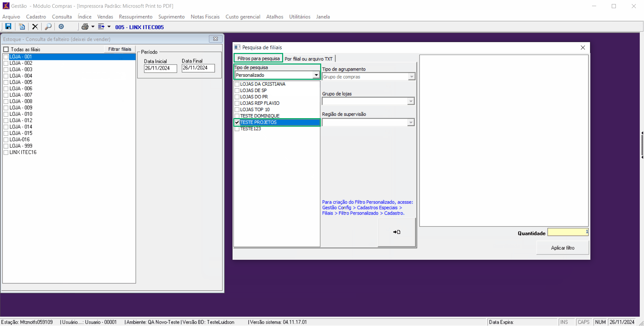Screen dimensions: 644x326
Task: Check the LINX ITEC16 checkbox
Action: pyautogui.click(x=6, y=152)
